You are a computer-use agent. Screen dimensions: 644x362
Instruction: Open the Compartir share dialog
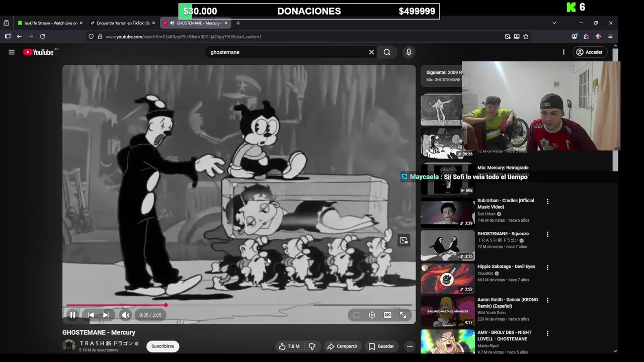coord(342,346)
